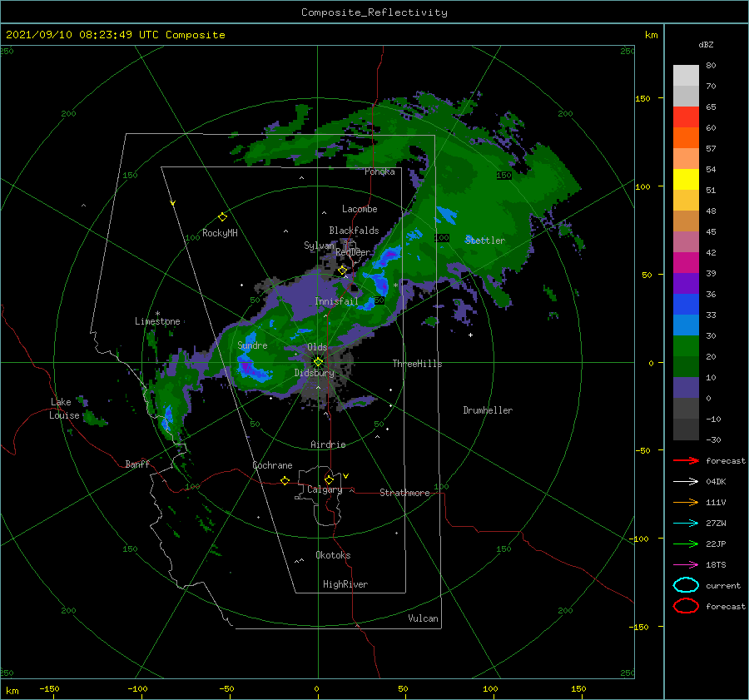Screen dimensions: 749x700
Task: Click the Limestone label
Action: [x=157, y=321]
